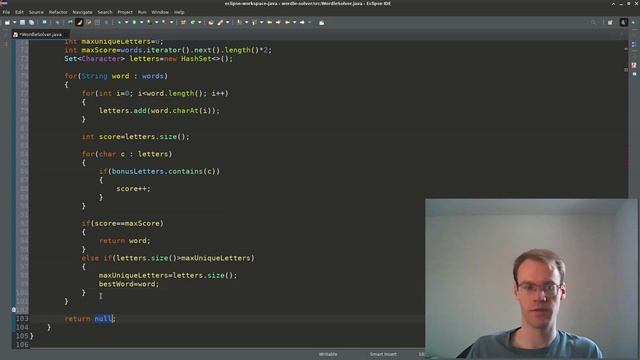The image size is (640, 360).
Task: Expand the External Tools dropdown arrow
Action: 171,22
